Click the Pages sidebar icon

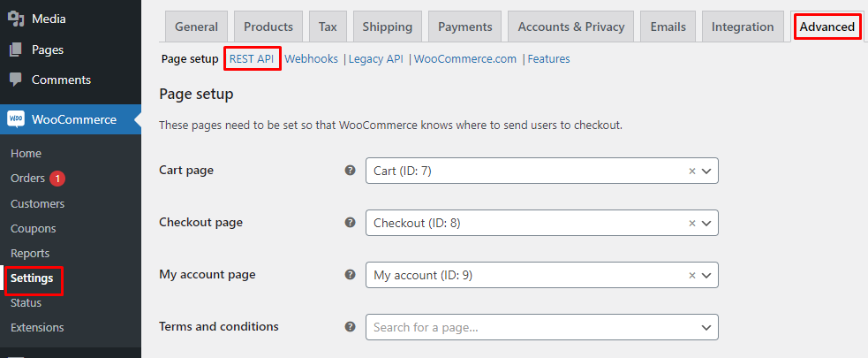click(16, 50)
